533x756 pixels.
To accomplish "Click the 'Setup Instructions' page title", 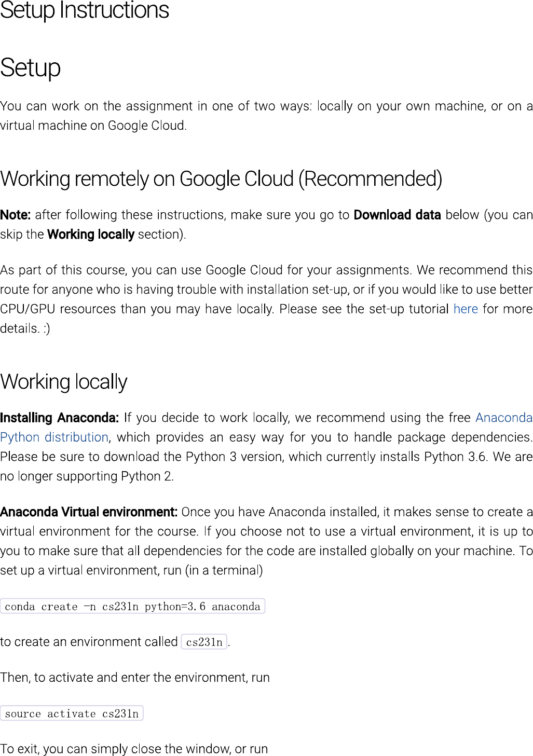I will point(85,10).
